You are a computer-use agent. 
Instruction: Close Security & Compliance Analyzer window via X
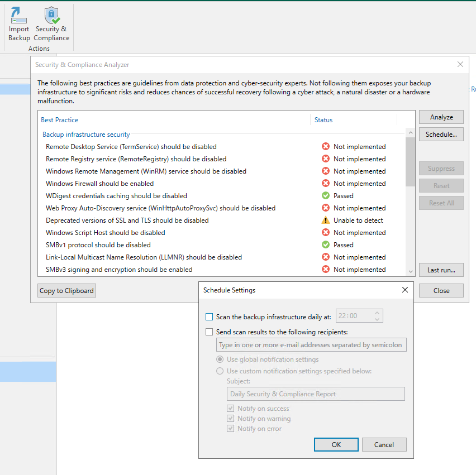pyautogui.click(x=460, y=64)
